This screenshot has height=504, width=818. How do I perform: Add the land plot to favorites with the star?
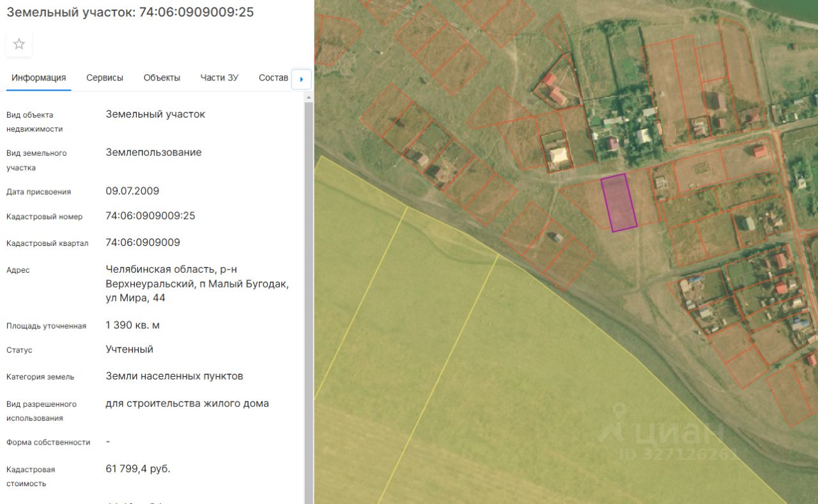tap(19, 44)
